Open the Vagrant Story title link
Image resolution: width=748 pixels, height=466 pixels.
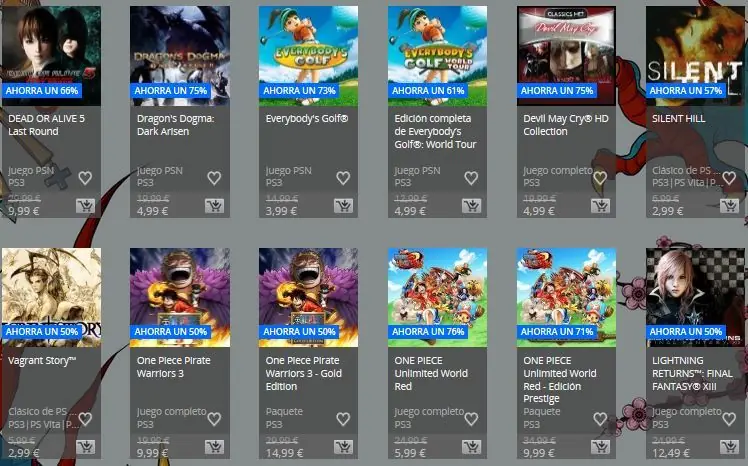42,361
